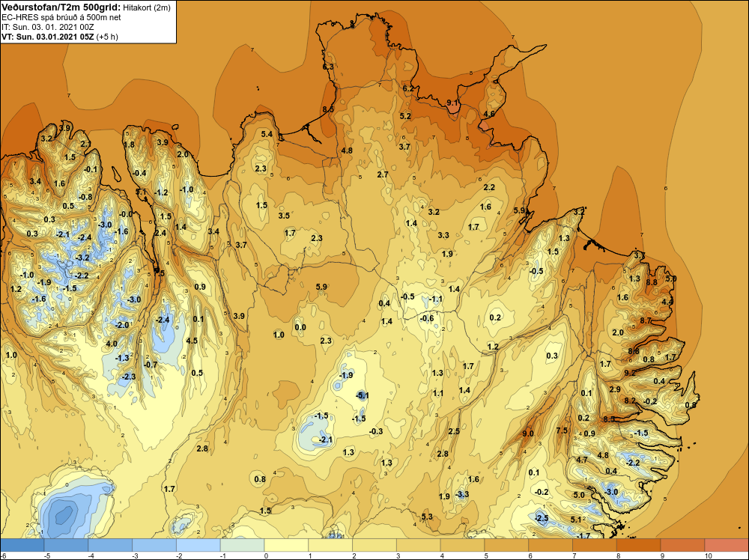Click the 4.0 temperature label
Image resolution: width=749 pixels, height=560 pixels.
click(112, 344)
